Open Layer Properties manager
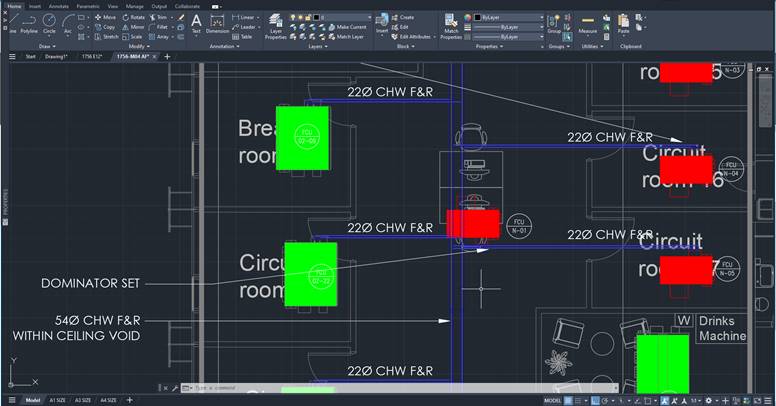The image size is (776, 406). [x=276, y=27]
